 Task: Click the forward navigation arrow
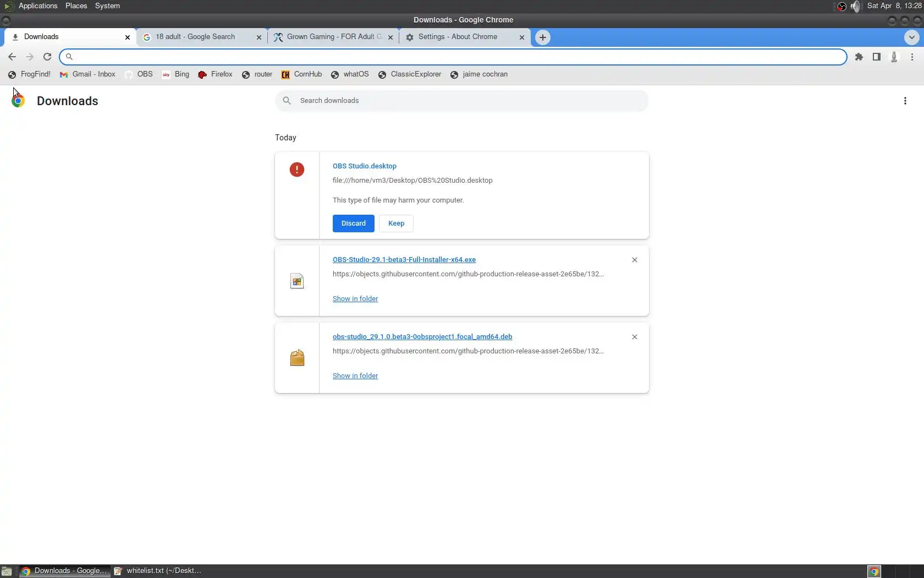pos(30,57)
